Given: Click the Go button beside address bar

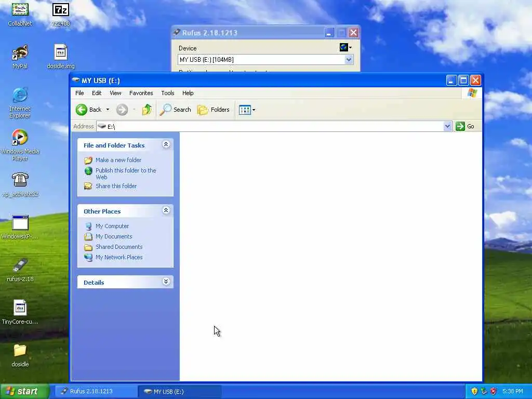Looking at the screenshot, I should [465, 126].
